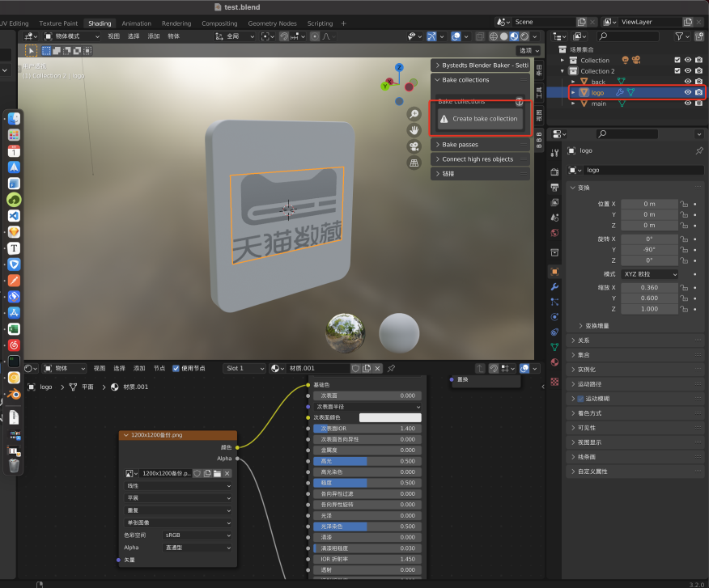Disable rendering of logo via camera icon
This screenshot has width=709, height=588.
(x=698, y=92)
